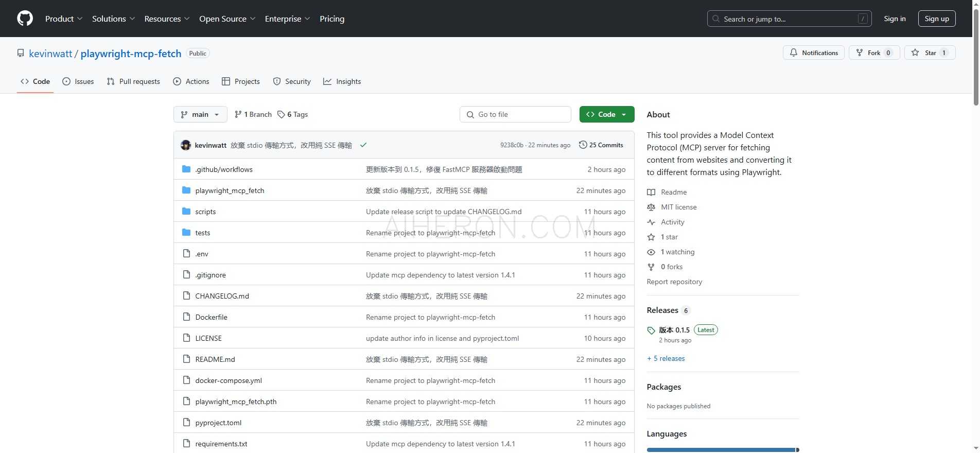Image resolution: width=980 pixels, height=453 pixels.
Task: Open playwright_mcp_fetch.pth file
Action: point(236,402)
